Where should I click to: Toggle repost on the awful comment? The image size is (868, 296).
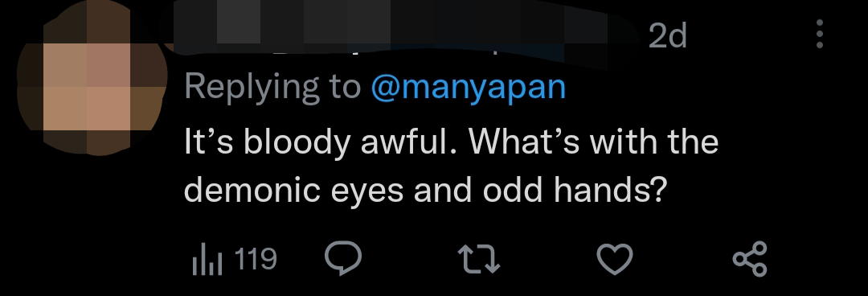point(479,260)
